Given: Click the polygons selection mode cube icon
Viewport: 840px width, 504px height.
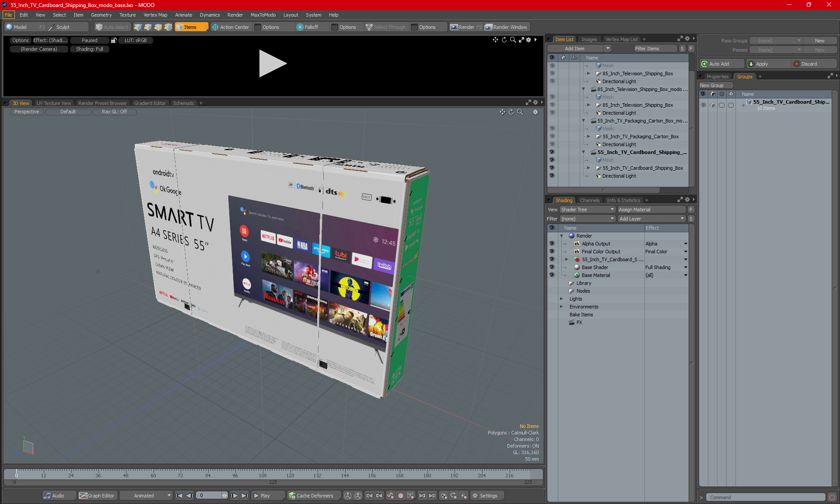Looking at the screenshot, I should coord(158,27).
